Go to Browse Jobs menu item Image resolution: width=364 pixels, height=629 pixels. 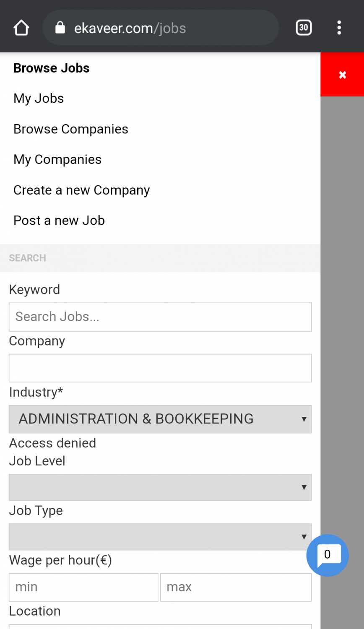(x=52, y=68)
